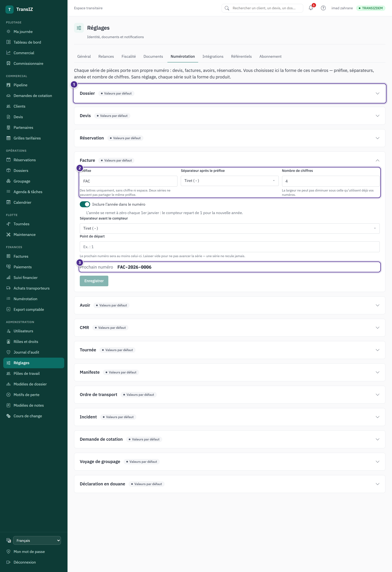
Task: Open Séparateur avant le compteur dropdown
Action: [x=229, y=228]
